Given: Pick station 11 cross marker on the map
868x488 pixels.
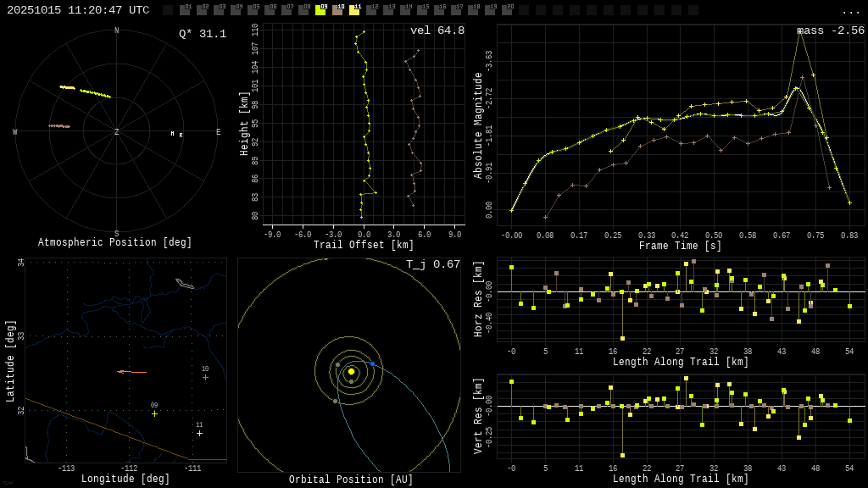Looking at the screenshot, I should coord(199,433).
